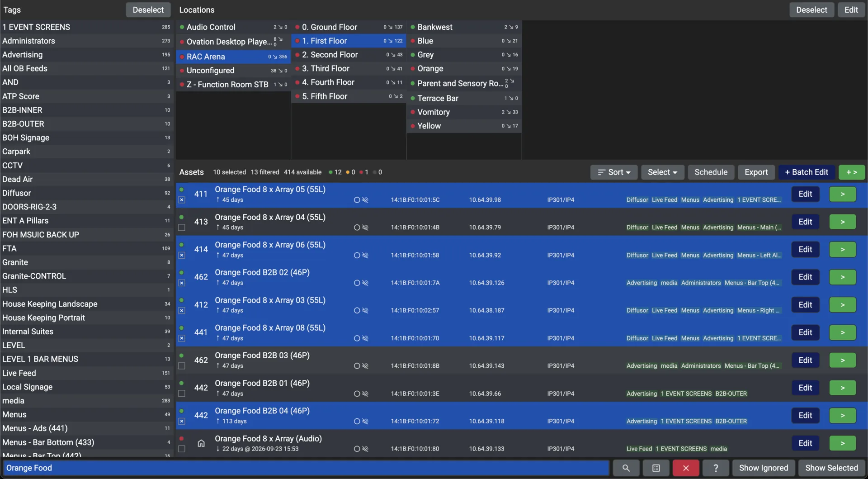Click Show Ignored button
Image resolution: width=868 pixels, height=479 pixels.
764,468
